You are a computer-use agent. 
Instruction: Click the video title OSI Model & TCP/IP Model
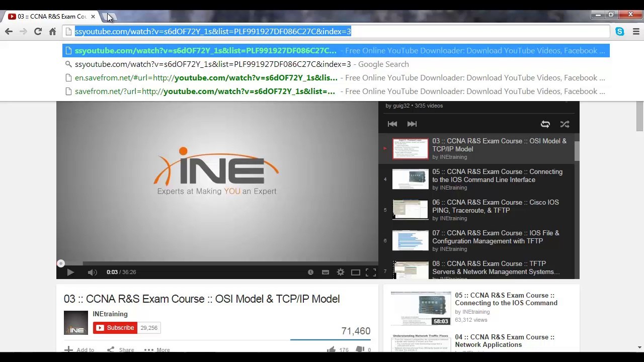[x=202, y=299]
